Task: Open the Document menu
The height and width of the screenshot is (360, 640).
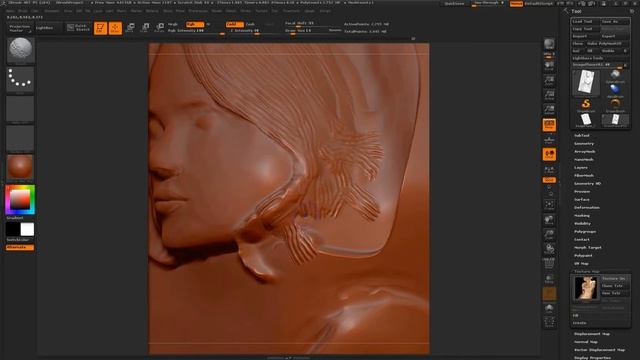Action: pyautogui.click(x=52, y=11)
